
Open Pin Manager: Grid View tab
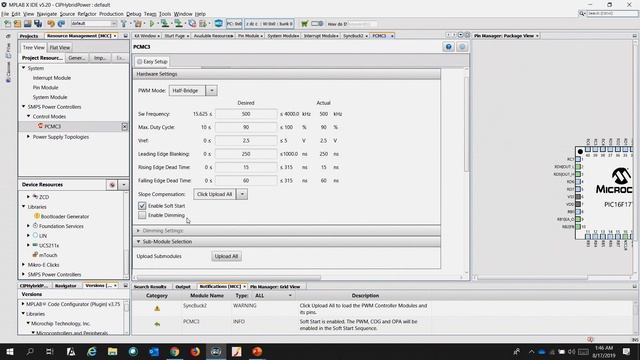point(275,287)
